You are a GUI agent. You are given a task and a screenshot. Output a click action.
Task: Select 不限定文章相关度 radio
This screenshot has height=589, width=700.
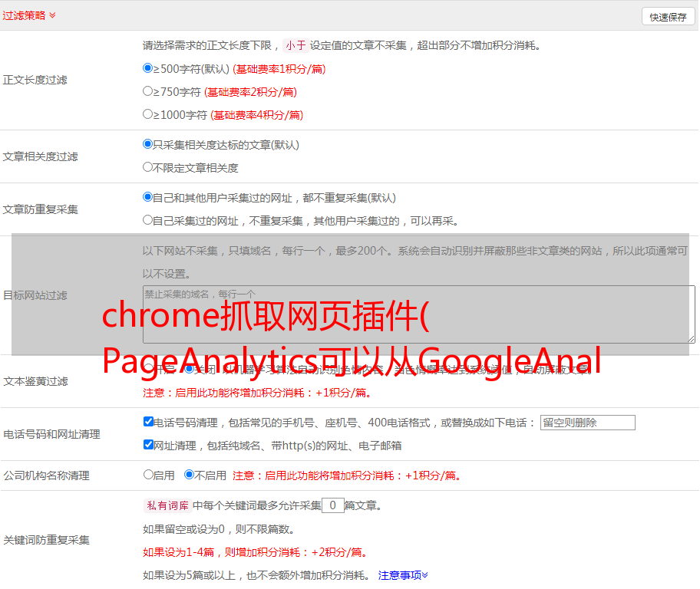147,167
